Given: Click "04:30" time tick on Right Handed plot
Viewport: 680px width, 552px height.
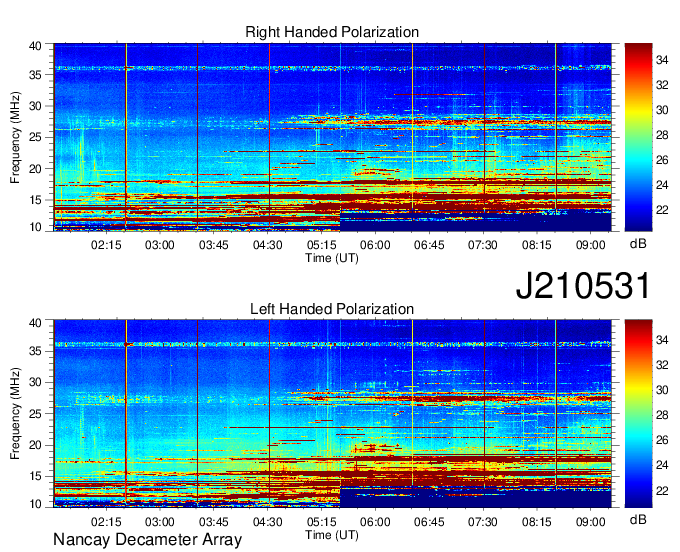Looking at the screenshot, I should [268, 245].
